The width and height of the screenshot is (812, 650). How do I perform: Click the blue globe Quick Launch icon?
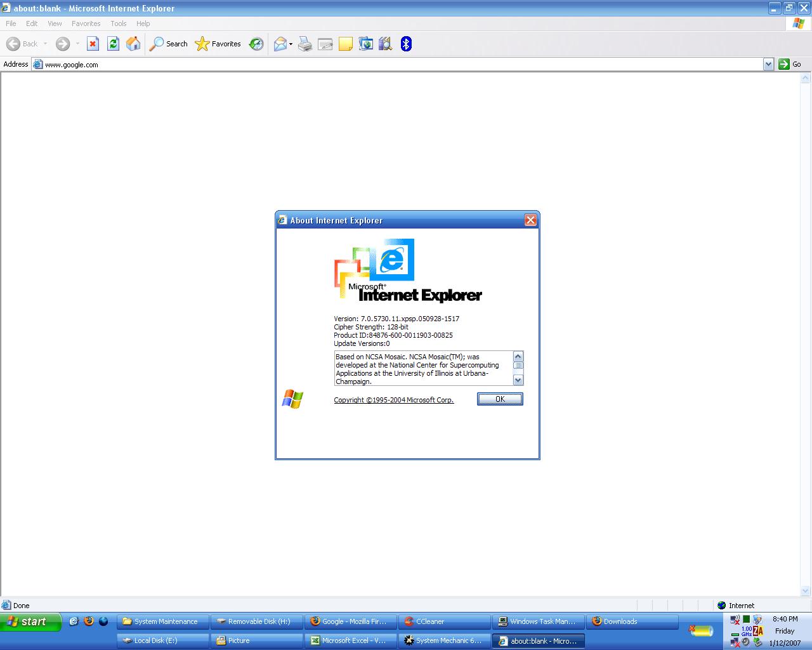(x=103, y=621)
